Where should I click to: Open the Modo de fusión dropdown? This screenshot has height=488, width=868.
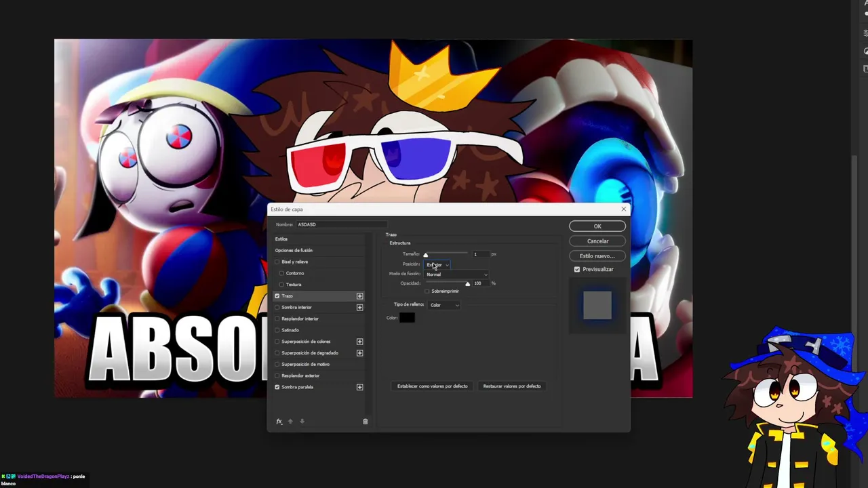tap(456, 274)
